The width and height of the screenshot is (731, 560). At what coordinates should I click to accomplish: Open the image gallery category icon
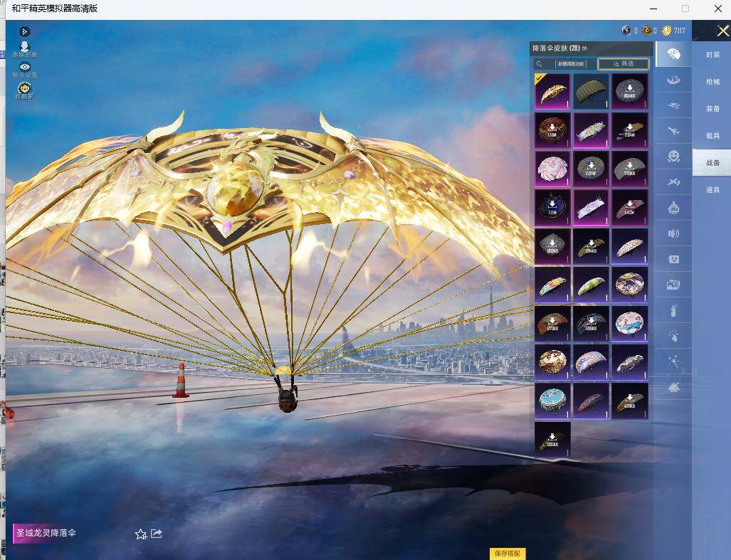[x=673, y=285]
